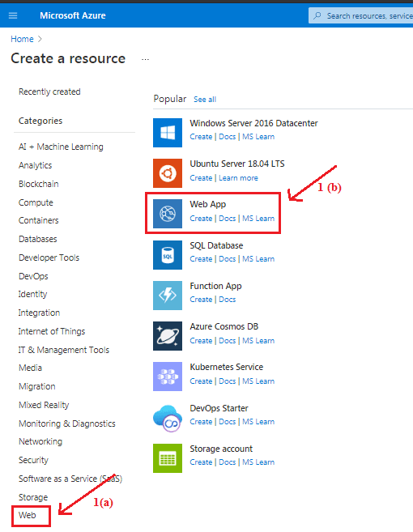Select Recently created in the sidebar
Viewport: 413px width, 532px height.
[x=49, y=92]
